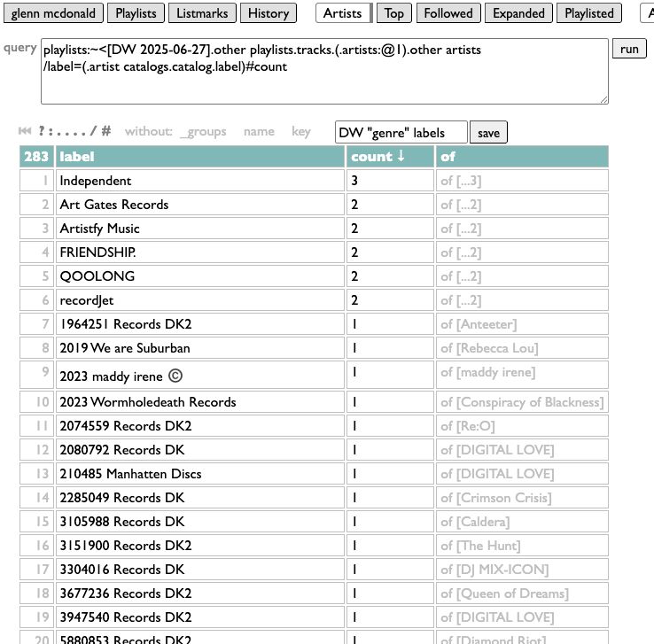Open of [Conspiracy of Blackness] link
654x644 pixels.
(522, 402)
